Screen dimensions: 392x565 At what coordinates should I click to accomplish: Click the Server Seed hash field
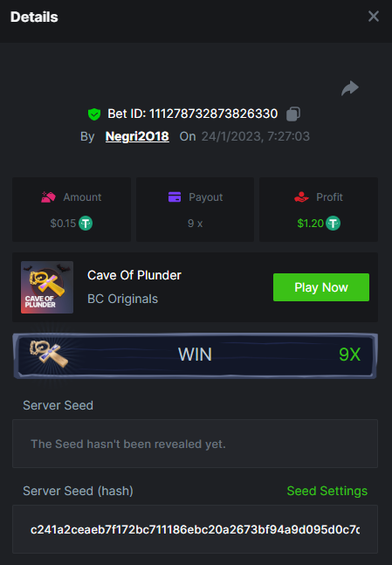coord(195,529)
